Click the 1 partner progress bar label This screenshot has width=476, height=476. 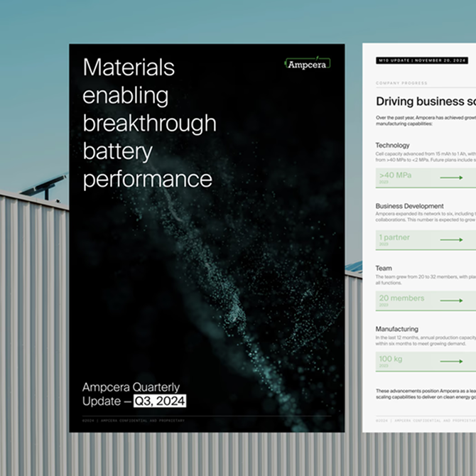coord(394,237)
